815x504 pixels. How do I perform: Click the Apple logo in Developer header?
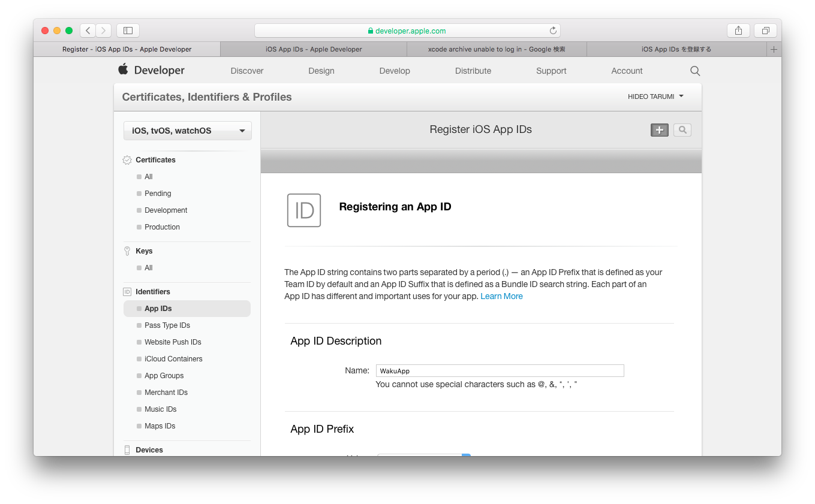point(124,70)
